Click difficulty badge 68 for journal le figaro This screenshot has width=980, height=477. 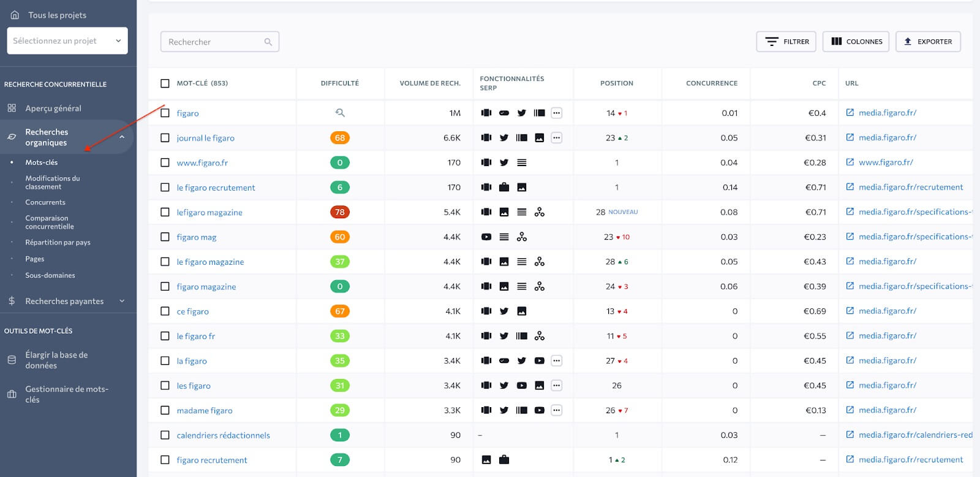[340, 138]
